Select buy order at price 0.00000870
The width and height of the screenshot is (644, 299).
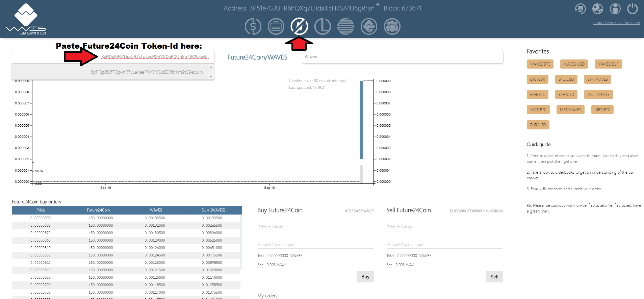pos(126,233)
